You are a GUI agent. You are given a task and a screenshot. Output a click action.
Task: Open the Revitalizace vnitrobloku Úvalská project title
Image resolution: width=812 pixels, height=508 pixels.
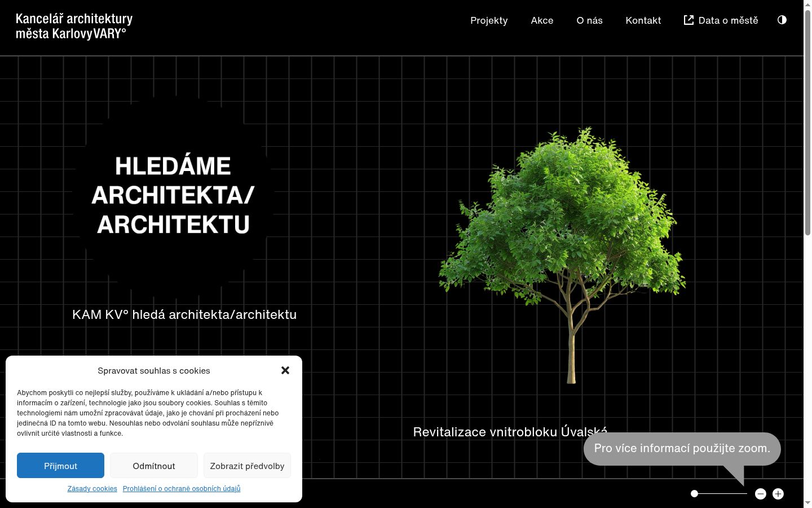click(x=510, y=432)
